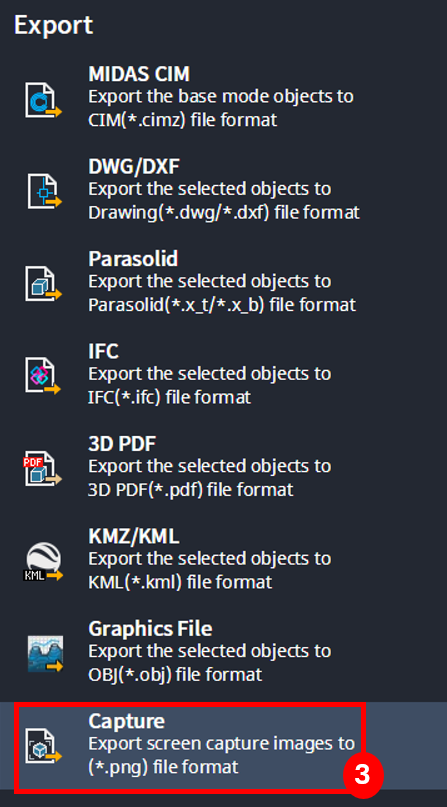Select the MIDAS CIM menu title
Screen dimensions: 447x807
139,74
